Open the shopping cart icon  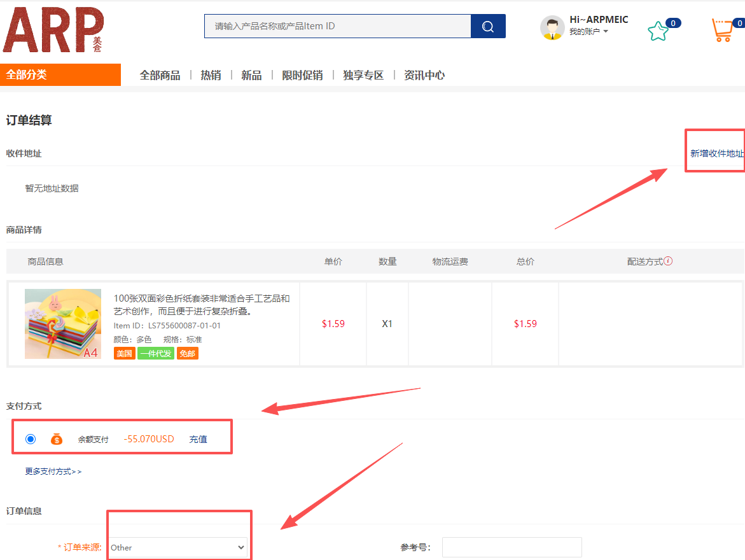click(x=722, y=30)
